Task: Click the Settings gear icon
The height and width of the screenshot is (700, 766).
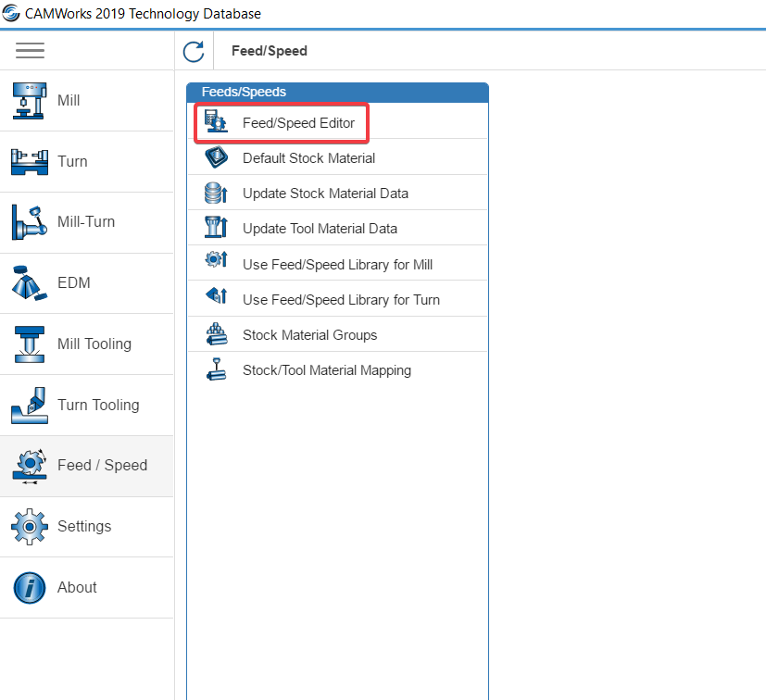Action: point(30,527)
